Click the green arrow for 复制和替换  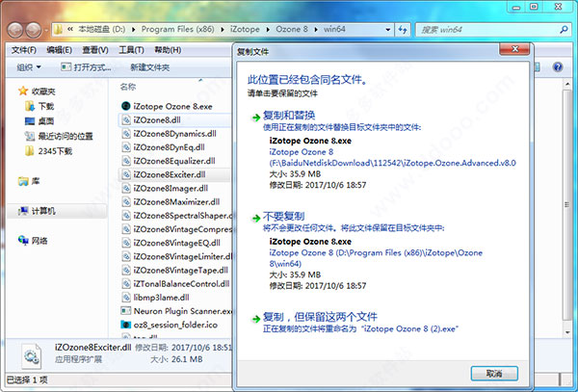pyautogui.click(x=256, y=118)
